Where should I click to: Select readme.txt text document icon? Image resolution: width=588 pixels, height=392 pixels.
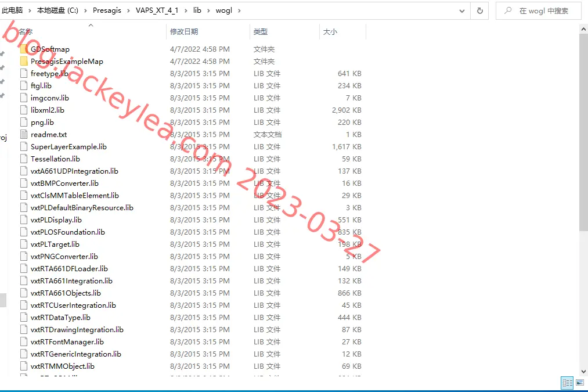tap(24, 134)
